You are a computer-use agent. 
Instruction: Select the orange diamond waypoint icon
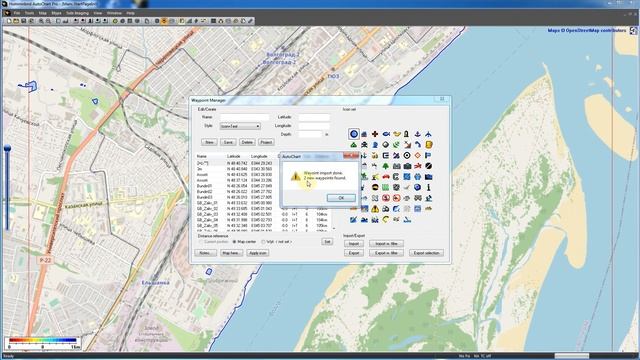coord(418,156)
